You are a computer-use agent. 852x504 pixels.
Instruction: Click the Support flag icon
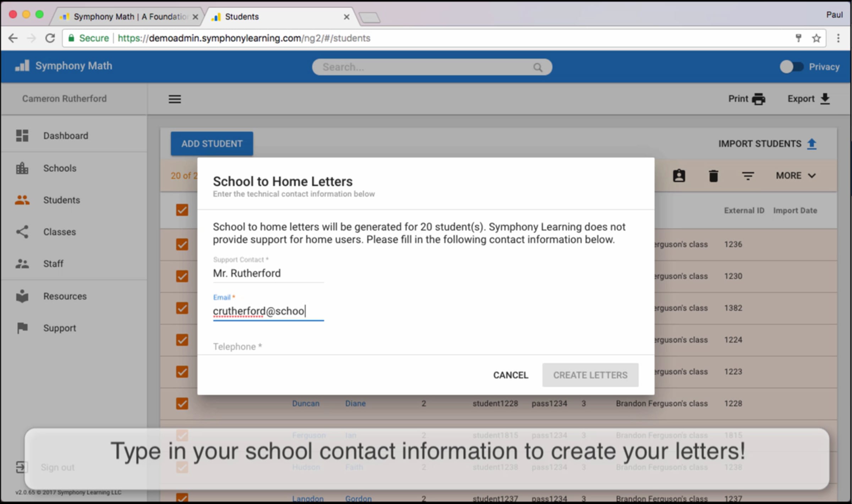pos(22,328)
